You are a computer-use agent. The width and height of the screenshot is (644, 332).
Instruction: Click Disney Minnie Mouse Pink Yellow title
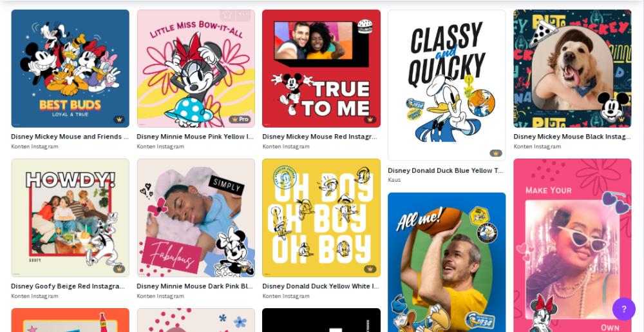195,137
